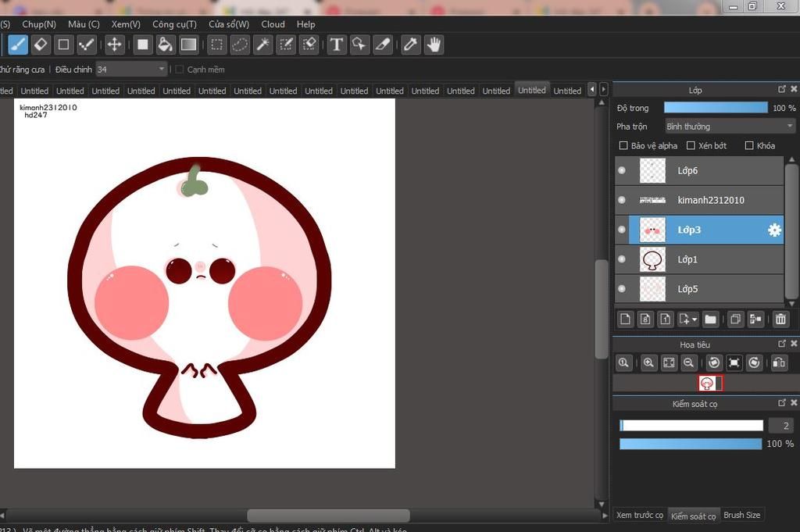Zoom out using the navigator
800x532 pixels.
point(689,362)
